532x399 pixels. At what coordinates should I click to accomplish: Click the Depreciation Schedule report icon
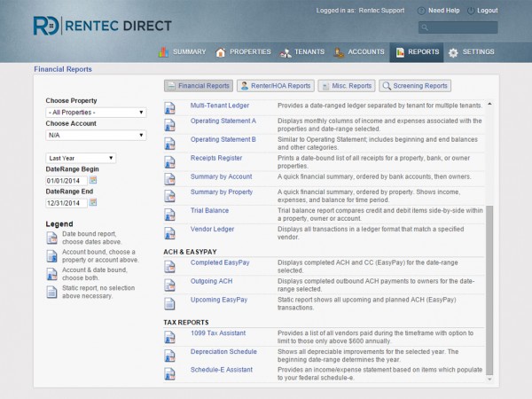tap(169, 356)
